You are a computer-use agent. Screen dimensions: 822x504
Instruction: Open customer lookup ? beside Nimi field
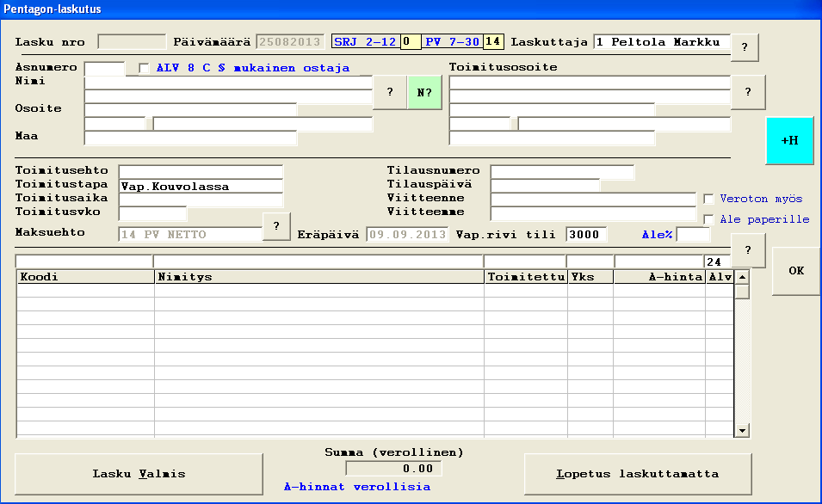coord(390,92)
